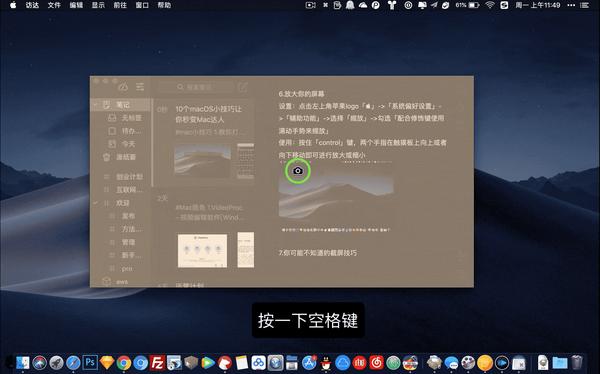The height and width of the screenshot is (374, 600).
Task: Open the Bear app in the Dock
Action: (x=225, y=363)
